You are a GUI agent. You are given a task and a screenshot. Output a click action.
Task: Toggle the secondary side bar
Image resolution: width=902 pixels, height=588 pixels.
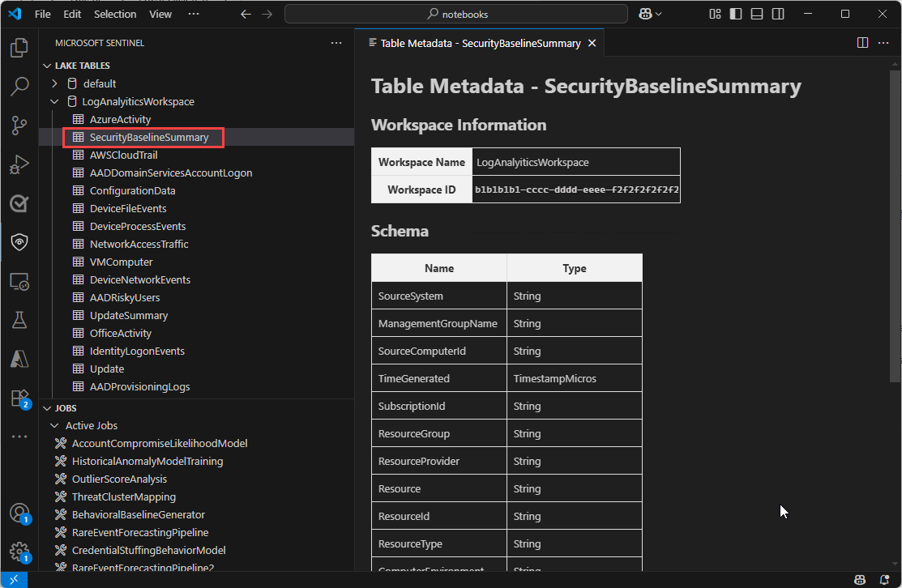pyautogui.click(x=778, y=14)
